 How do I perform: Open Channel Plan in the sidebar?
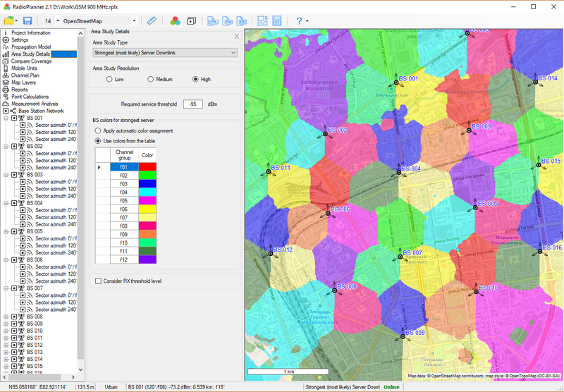25,75
